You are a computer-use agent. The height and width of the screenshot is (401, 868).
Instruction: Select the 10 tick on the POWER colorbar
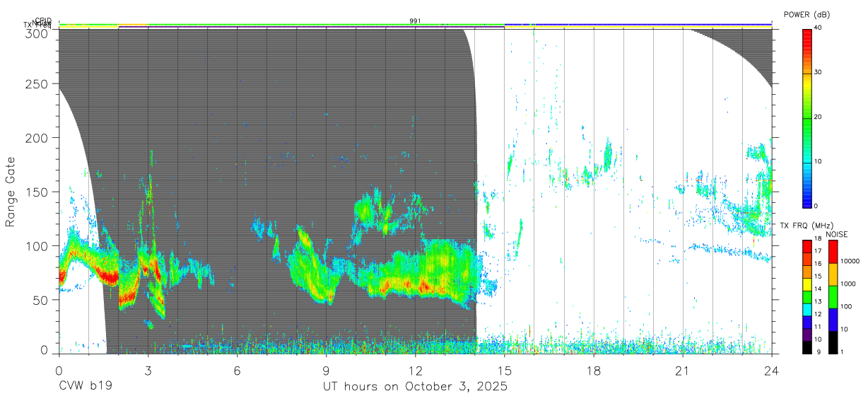click(x=818, y=162)
